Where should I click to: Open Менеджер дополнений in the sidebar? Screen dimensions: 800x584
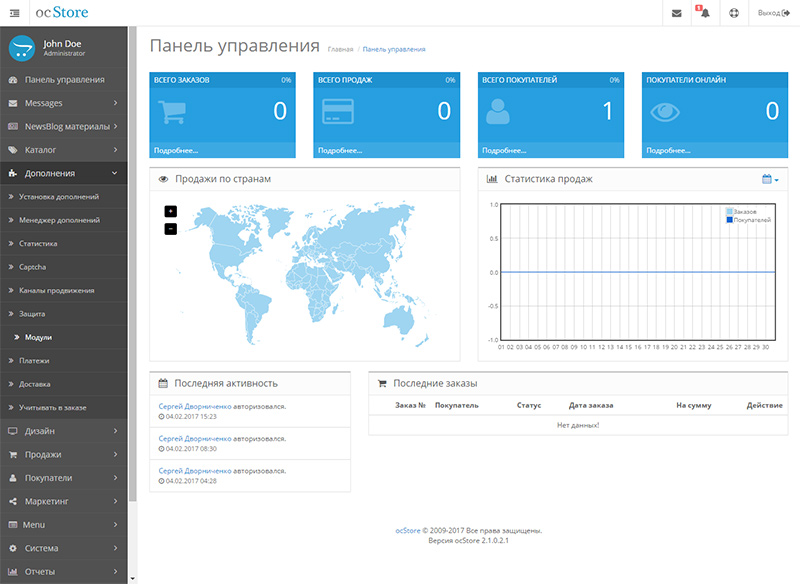tap(59, 220)
